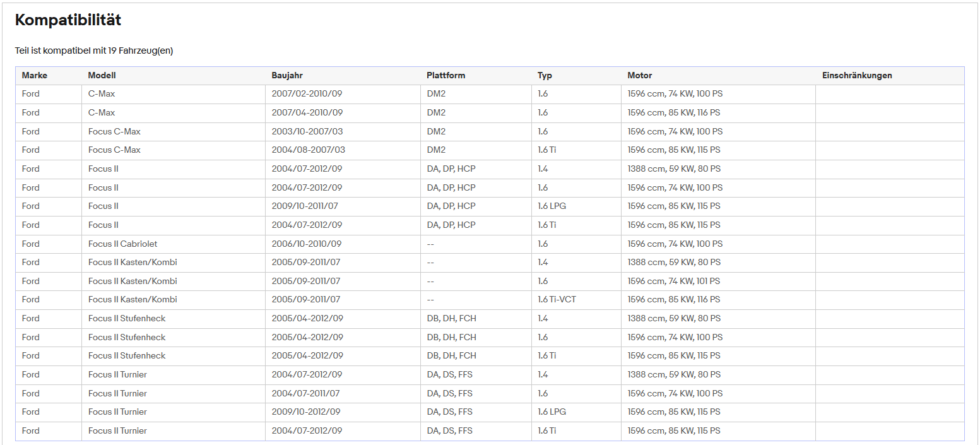
Task: Click the Kompatibilität heading
Action: (68, 20)
